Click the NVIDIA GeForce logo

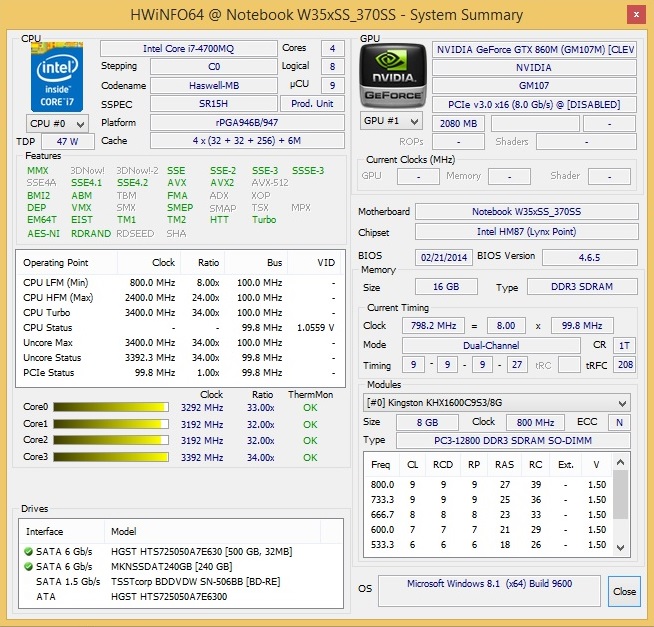(x=393, y=76)
